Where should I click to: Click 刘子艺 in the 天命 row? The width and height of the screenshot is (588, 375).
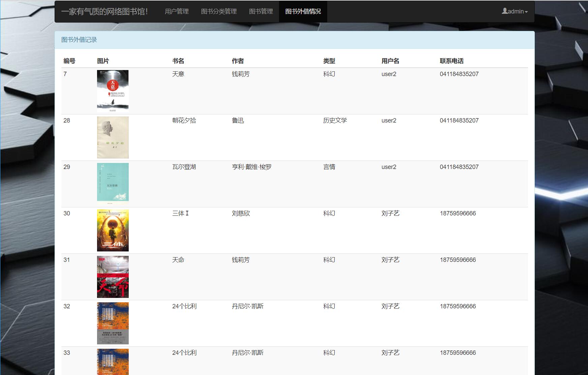coord(391,260)
